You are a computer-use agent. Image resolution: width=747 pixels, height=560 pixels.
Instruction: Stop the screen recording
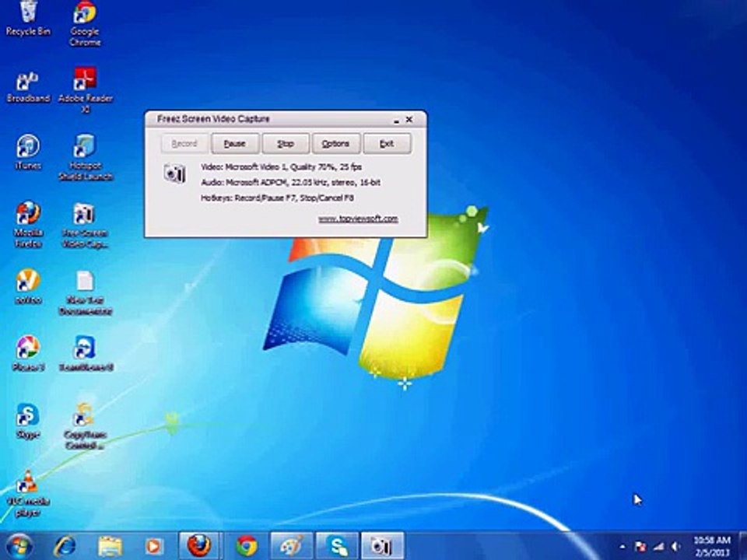pos(286,143)
